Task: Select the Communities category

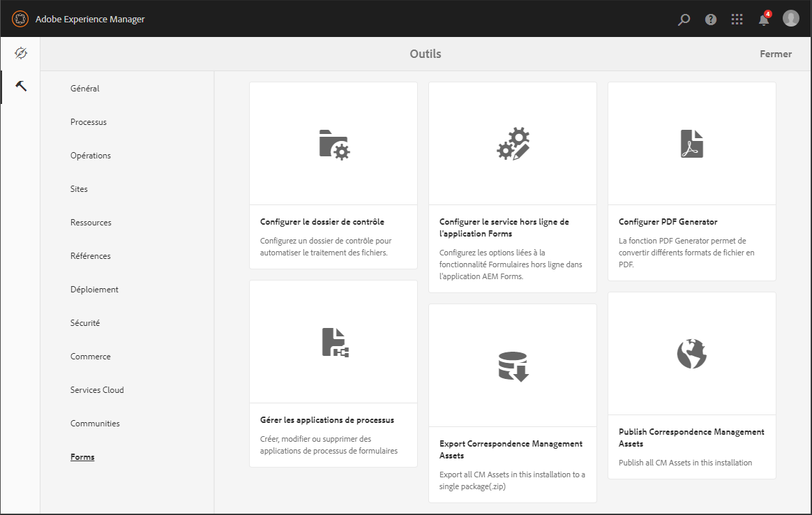Action: (96, 424)
